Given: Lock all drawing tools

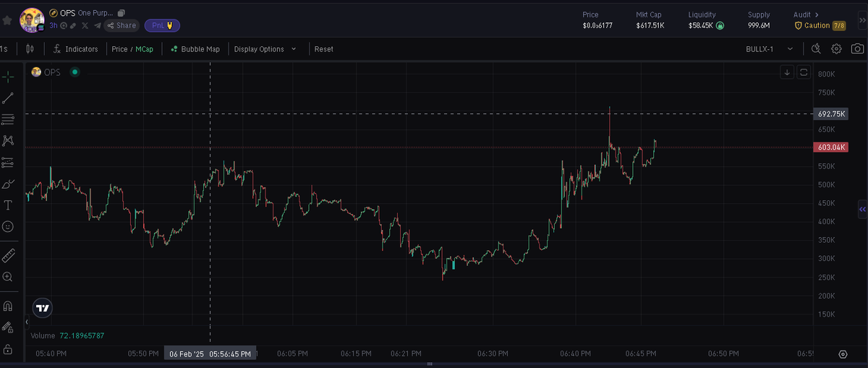Looking at the screenshot, I should pos(8,349).
